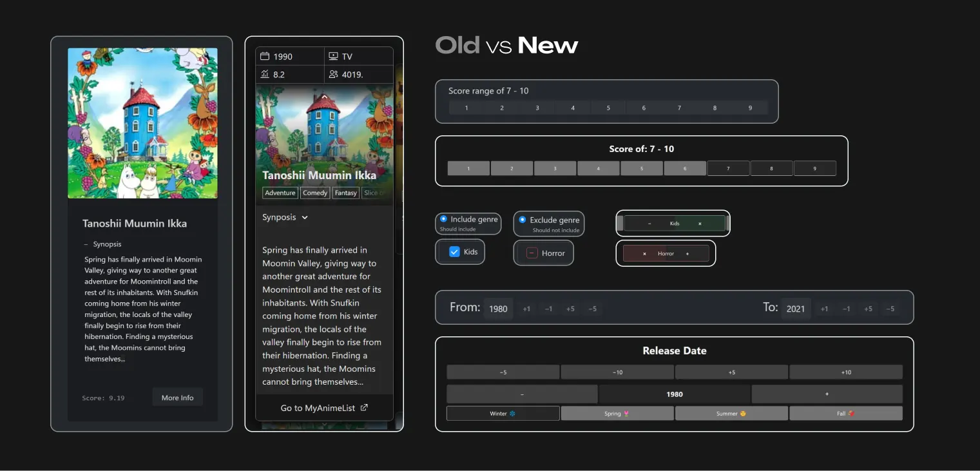The image size is (980, 471).
Task: Uncheck the Kids checkbox
Action: click(x=454, y=252)
